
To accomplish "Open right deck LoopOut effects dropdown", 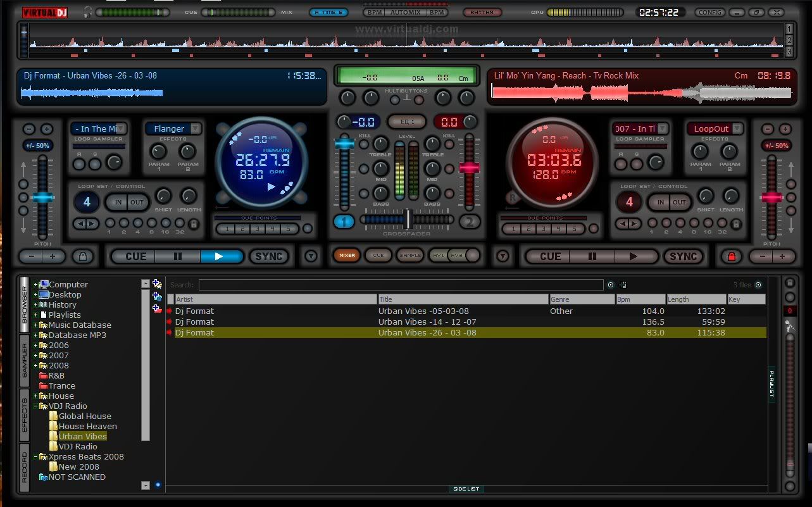I will click(737, 128).
